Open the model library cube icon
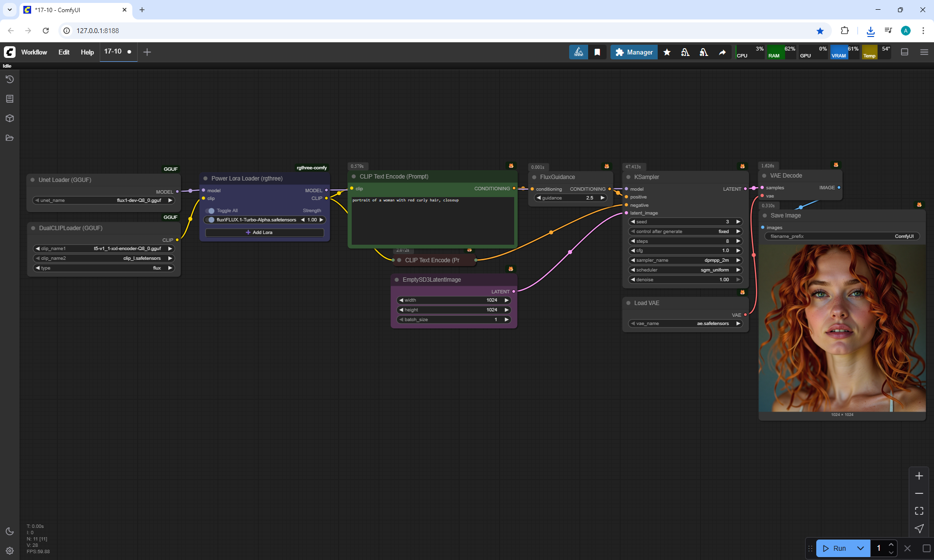The width and height of the screenshot is (934, 560). coord(9,118)
